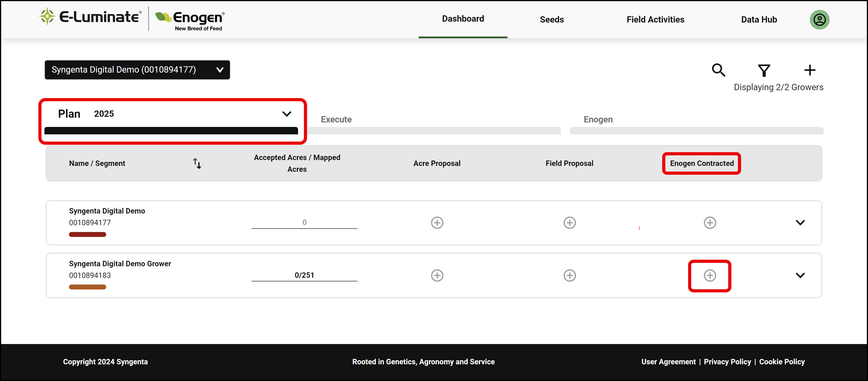Add Acre Proposal for Syngenta Digital Demo 0010894177
Screen dimensions: 868x381
(x=437, y=223)
